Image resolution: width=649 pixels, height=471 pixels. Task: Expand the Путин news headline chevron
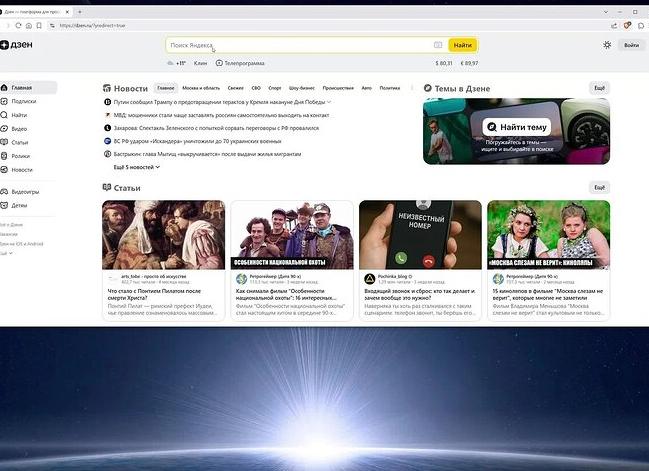[x=329, y=102]
